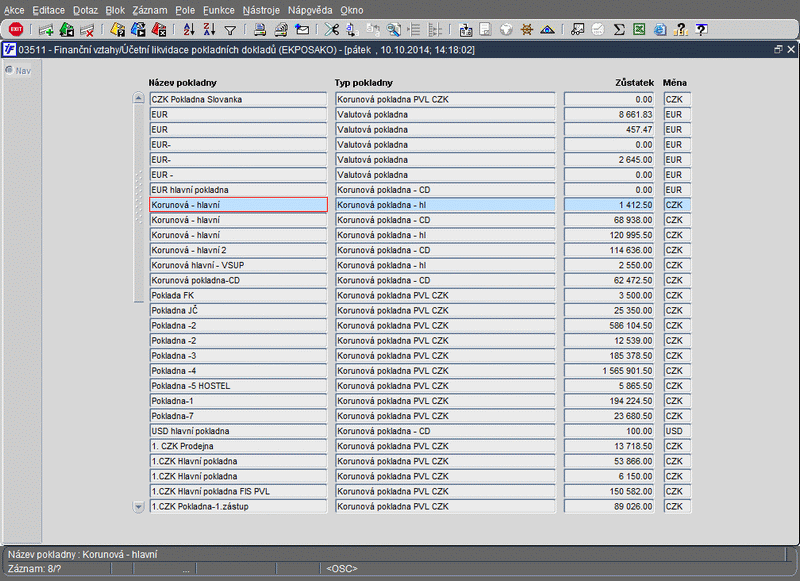Click the ship wheel navigation icon
This screenshot has height=581, width=800.
pyautogui.click(x=527, y=30)
